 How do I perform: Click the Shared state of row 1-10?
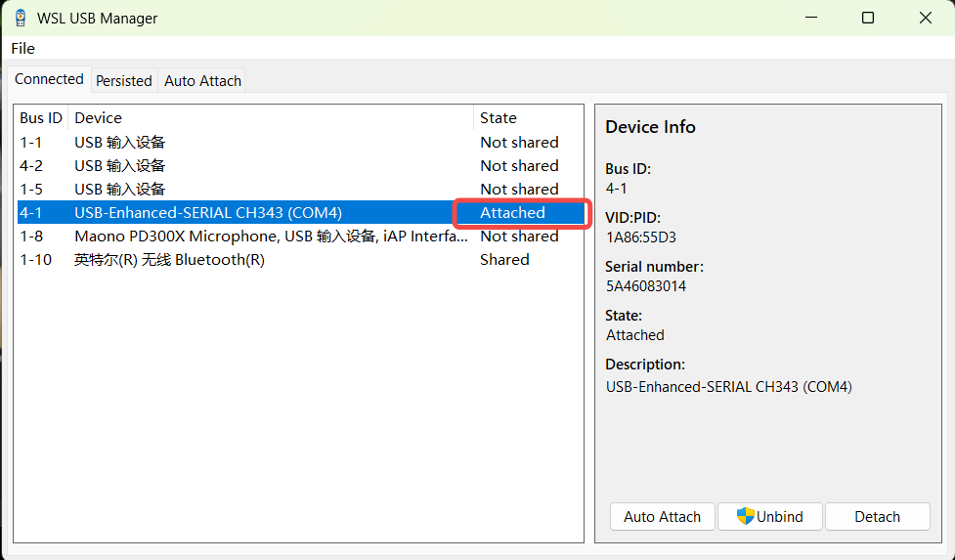(504, 259)
